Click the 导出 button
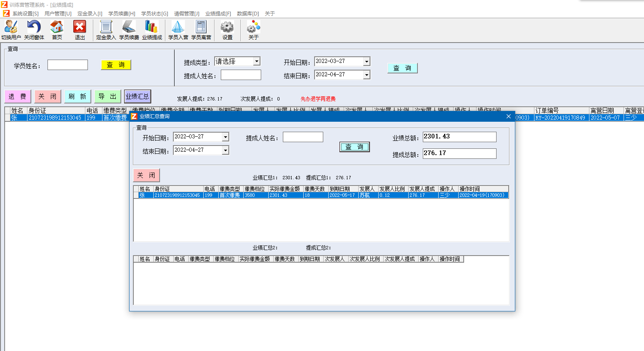 pyautogui.click(x=107, y=96)
